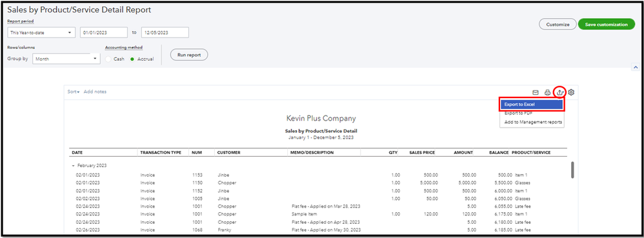Click the 120.00 sales price value

[x=431, y=214]
